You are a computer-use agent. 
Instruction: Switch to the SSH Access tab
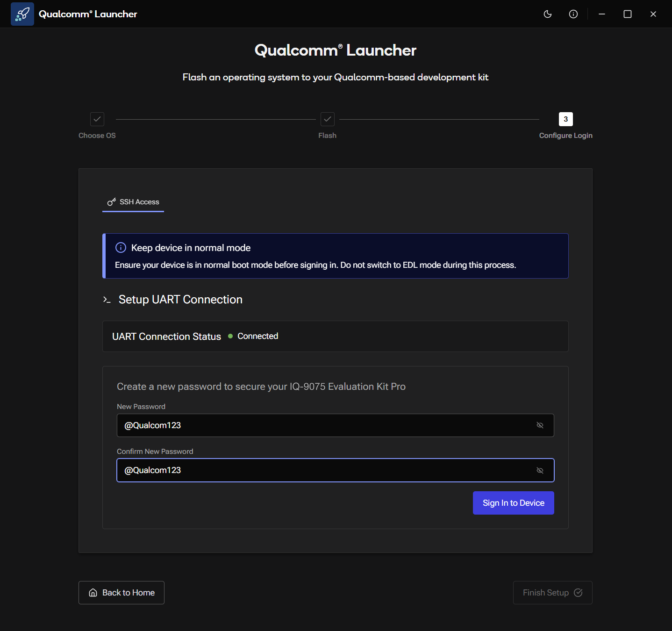pyautogui.click(x=133, y=202)
